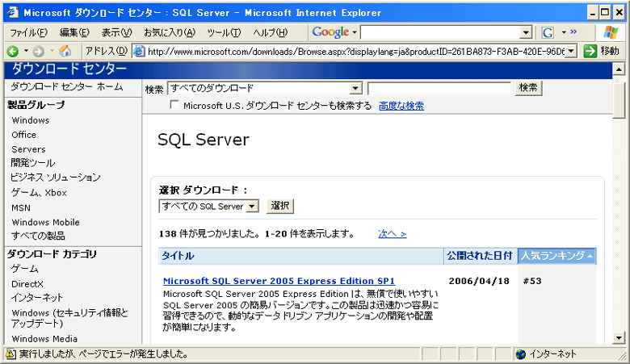Open ダウンロード センター ホーム link
This screenshot has height=364, width=630.
(67, 86)
